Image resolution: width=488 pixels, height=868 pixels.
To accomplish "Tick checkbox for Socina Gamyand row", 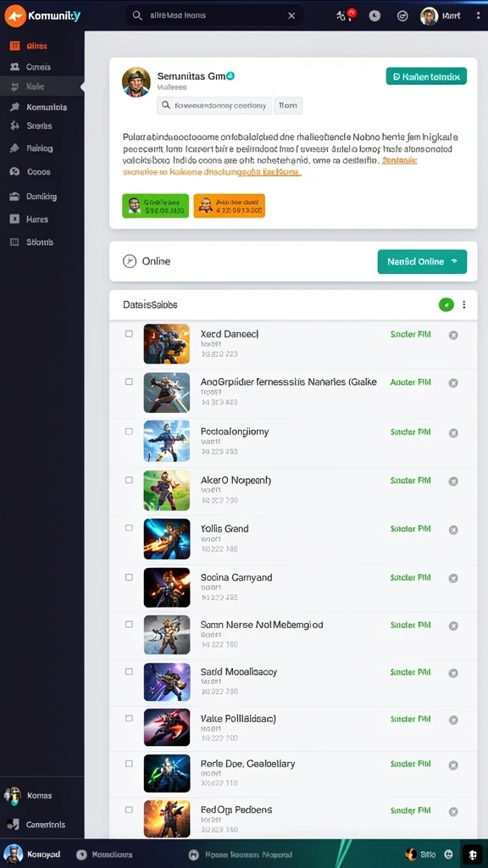I will pos(129,576).
